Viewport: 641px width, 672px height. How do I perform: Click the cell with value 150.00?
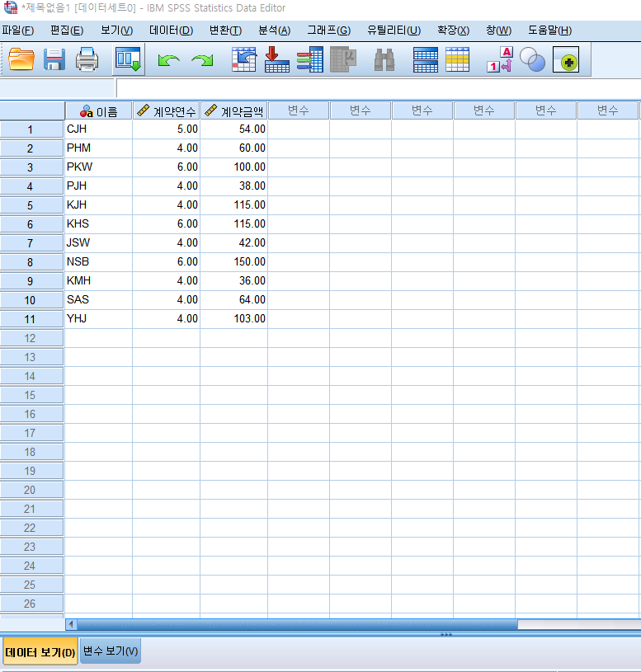(x=234, y=261)
